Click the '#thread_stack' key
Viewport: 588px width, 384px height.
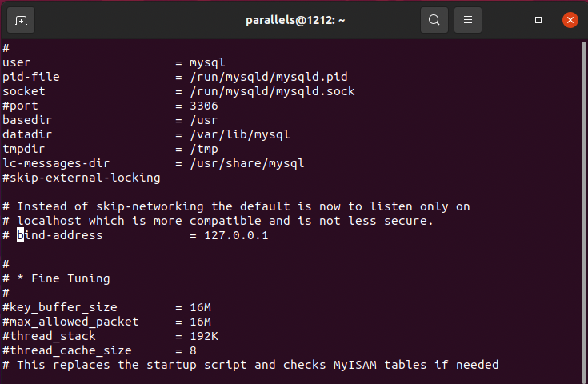[49, 336]
